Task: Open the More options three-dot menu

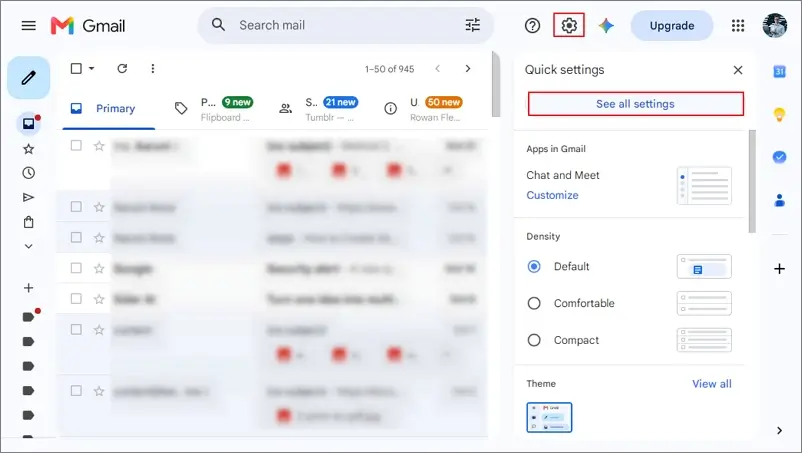Action: tap(152, 69)
